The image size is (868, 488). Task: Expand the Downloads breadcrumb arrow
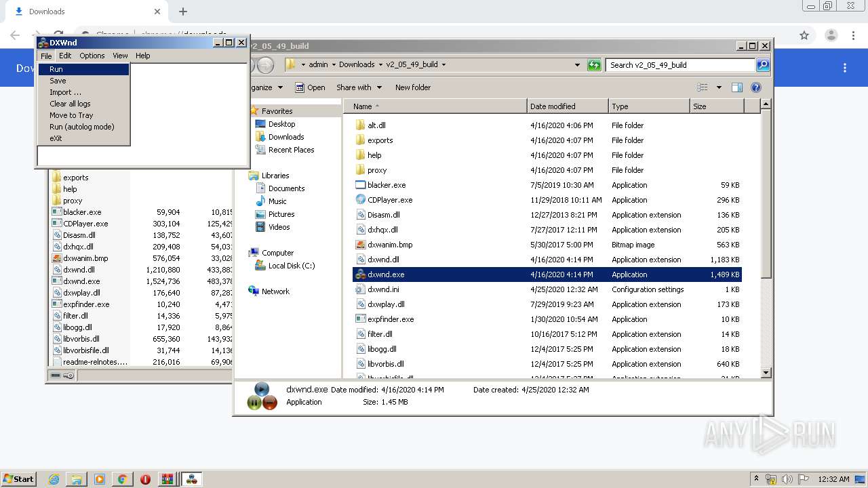pos(380,65)
